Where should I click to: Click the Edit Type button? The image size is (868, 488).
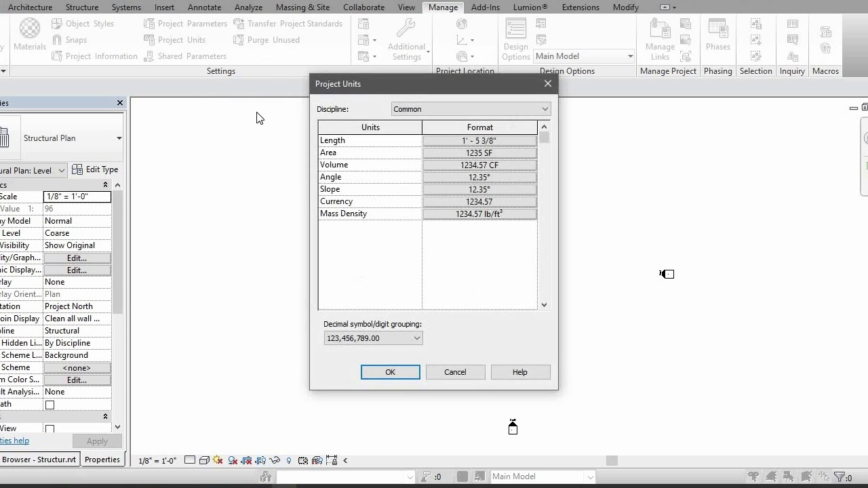[x=96, y=169]
